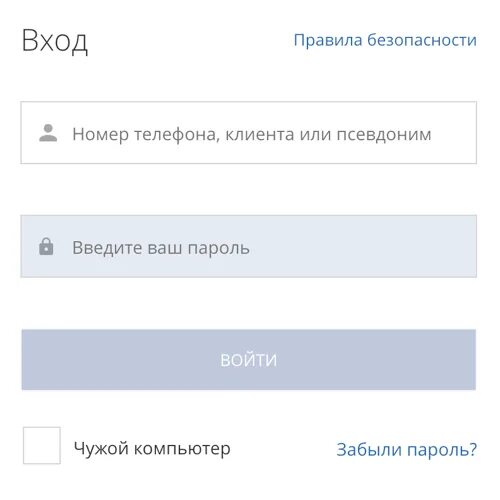Select the lock icon beside 'Введите ваш пароль'
This screenshot has width=500, height=500.
coord(46,247)
